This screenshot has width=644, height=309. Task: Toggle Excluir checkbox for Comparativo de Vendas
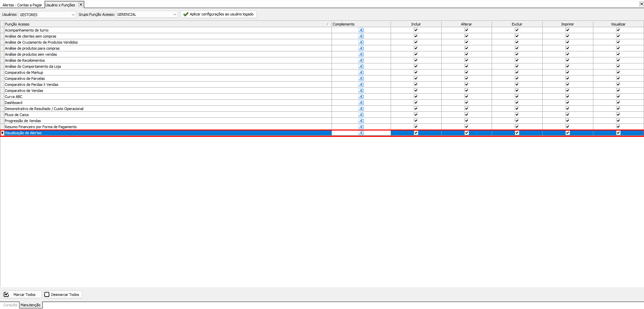pyautogui.click(x=517, y=91)
